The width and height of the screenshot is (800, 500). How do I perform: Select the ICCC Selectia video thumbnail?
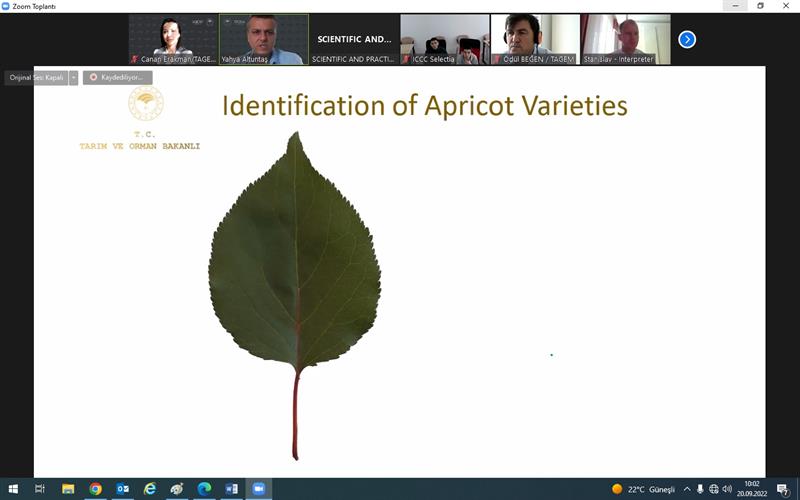[x=445, y=39]
